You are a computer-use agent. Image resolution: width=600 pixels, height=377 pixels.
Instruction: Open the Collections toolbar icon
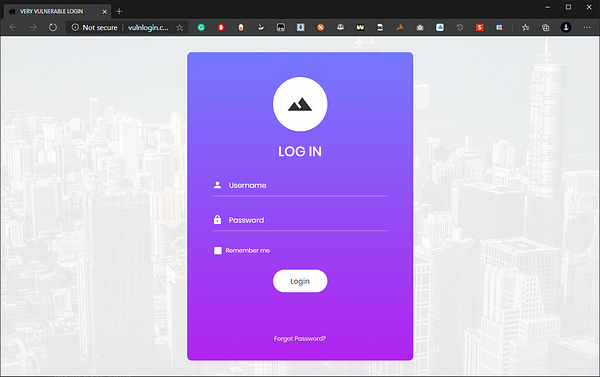click(x=545, y=27)
